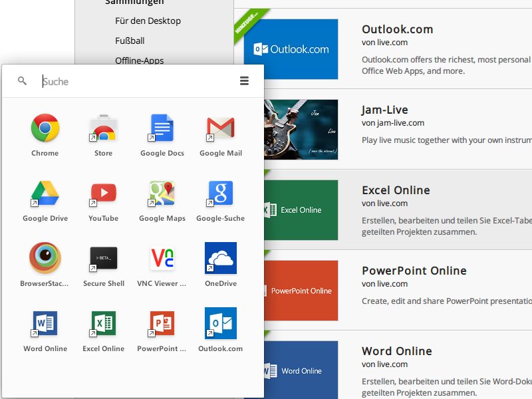532x399 pixels.
Task: Open Google Maps app icon
Action: [x=162, y=194]
